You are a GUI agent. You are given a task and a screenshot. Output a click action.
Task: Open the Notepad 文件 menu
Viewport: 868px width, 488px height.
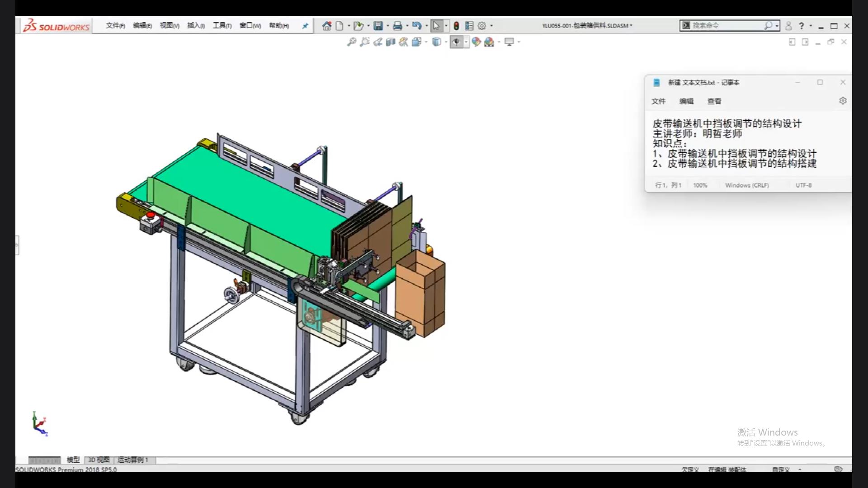click(x=658, y=101)
